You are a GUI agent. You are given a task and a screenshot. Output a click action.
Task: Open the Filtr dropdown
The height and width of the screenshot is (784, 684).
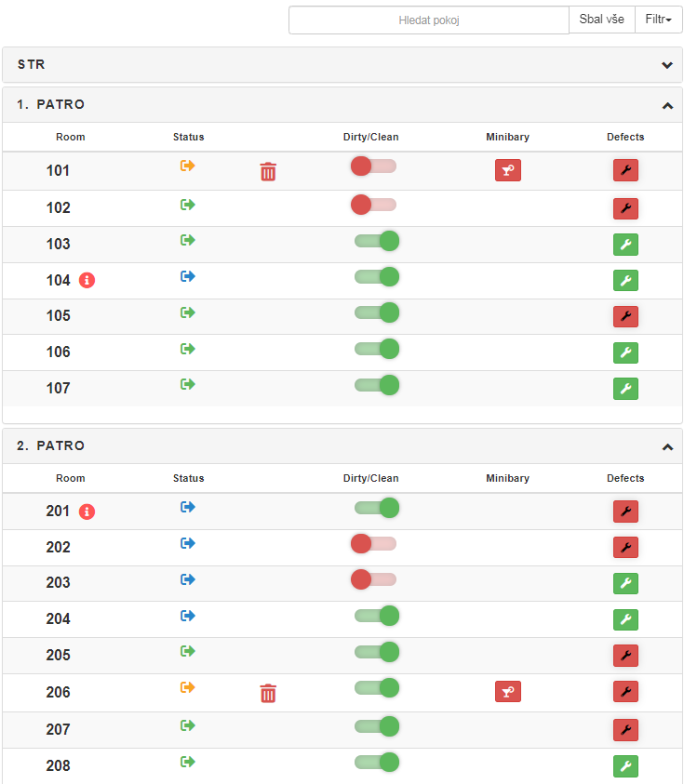[658, 20]
